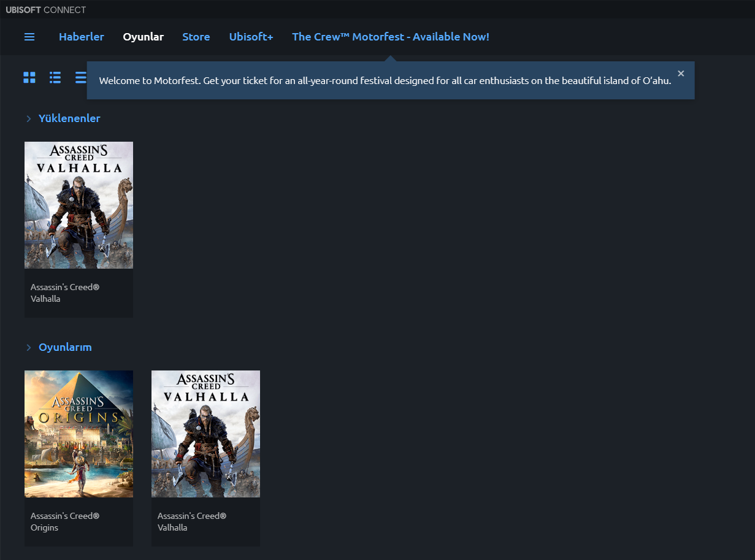This screenshot has height=560, width=755.
Task: Open The Crew Motorfest Available Now link
Action: pyautogui.click(x=391, y=37)
